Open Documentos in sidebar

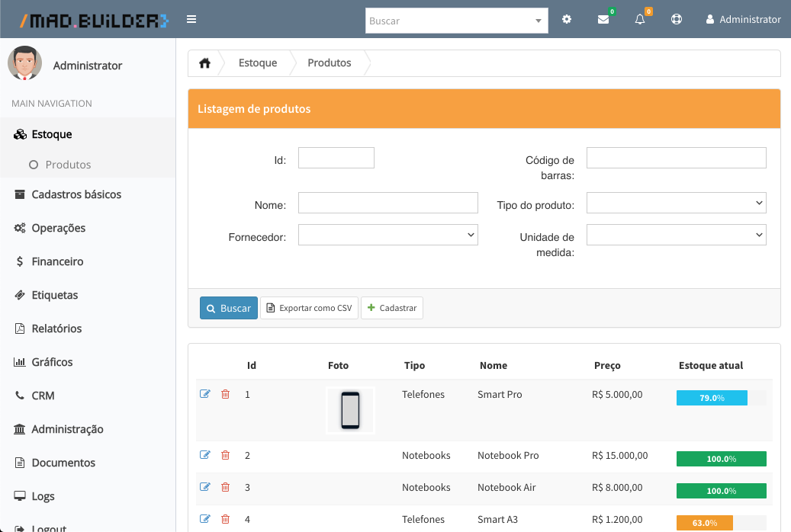point(88,463)
